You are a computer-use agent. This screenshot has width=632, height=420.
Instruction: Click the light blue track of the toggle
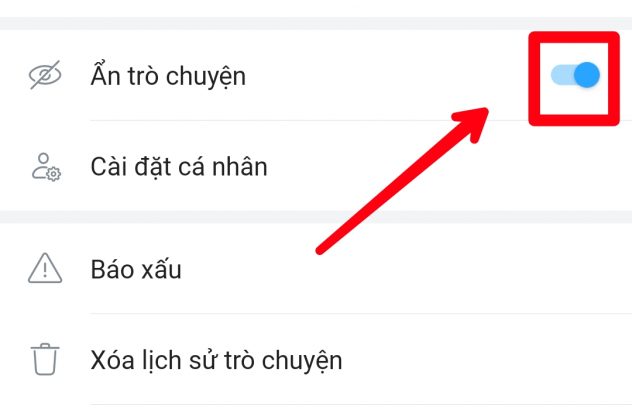click(562, 75)
